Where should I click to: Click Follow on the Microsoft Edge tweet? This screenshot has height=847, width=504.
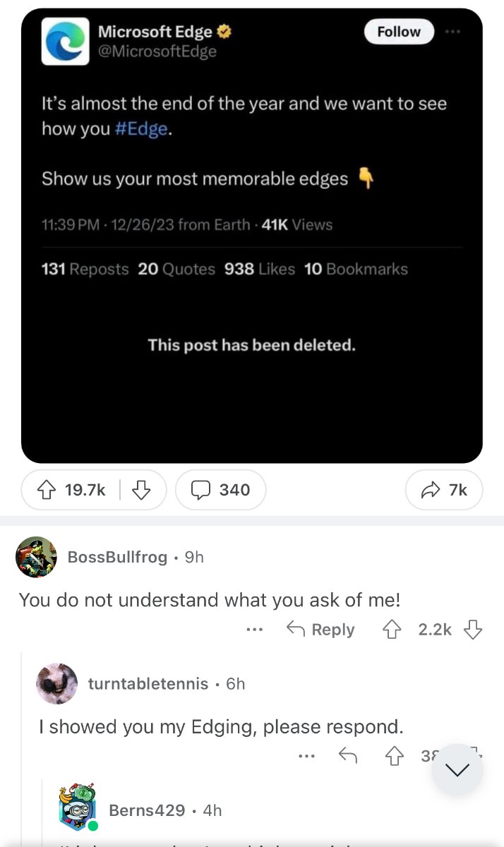click(399, 32)
